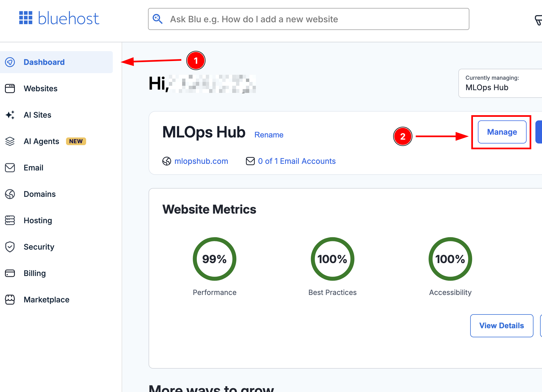
Task: Click the AI Sites sparkle icon
Action: (10, 115)
